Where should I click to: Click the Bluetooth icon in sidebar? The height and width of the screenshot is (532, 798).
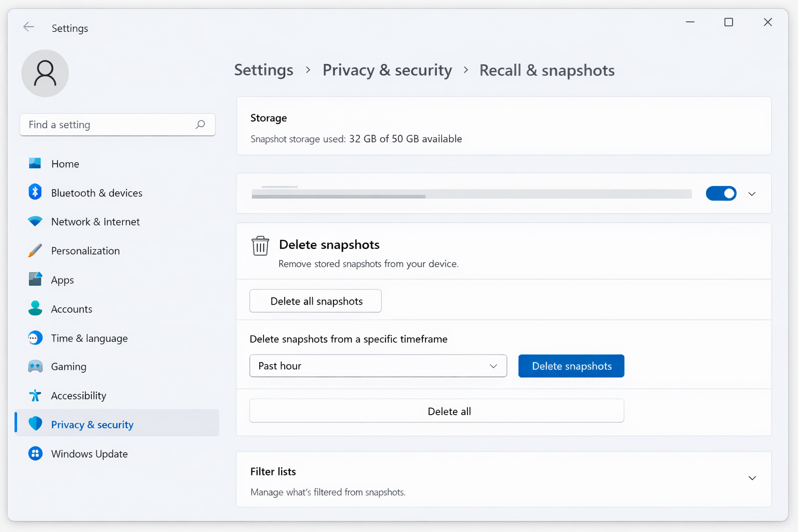(x=35, y=192)
